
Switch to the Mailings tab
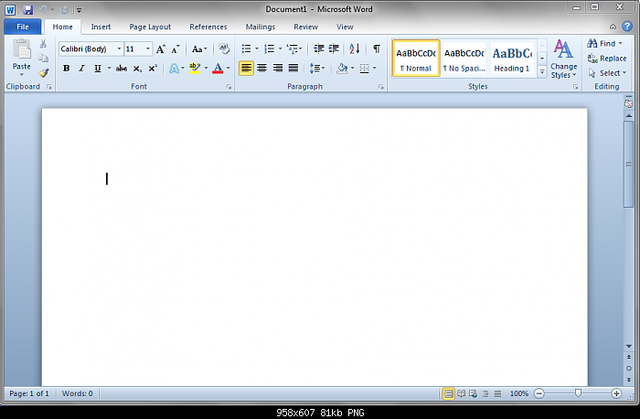(260, 27)
